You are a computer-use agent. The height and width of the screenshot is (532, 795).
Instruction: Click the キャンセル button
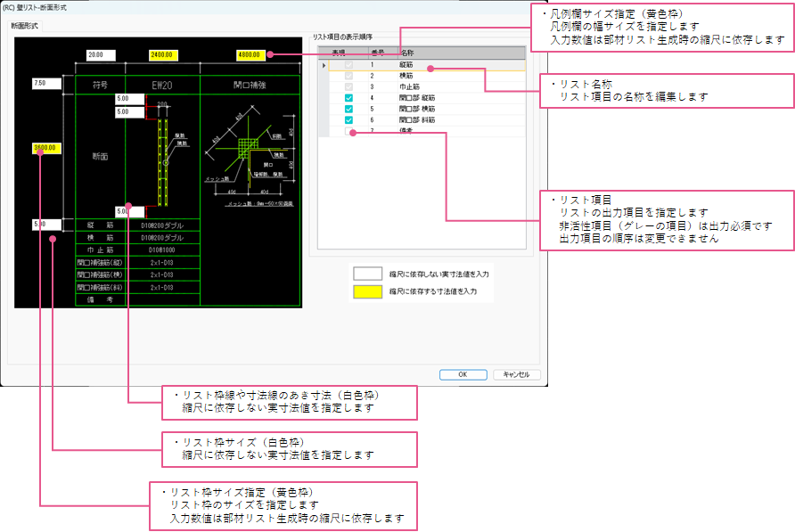517,375
